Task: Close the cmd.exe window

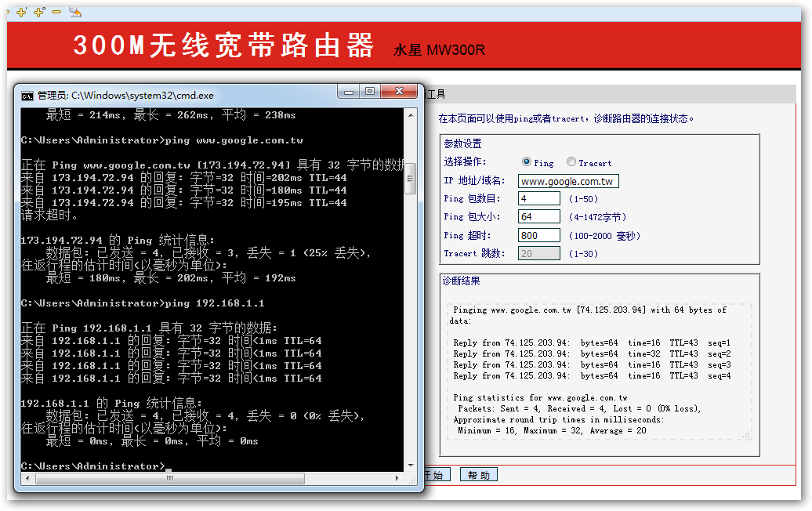Action: (x=399, y=92)
